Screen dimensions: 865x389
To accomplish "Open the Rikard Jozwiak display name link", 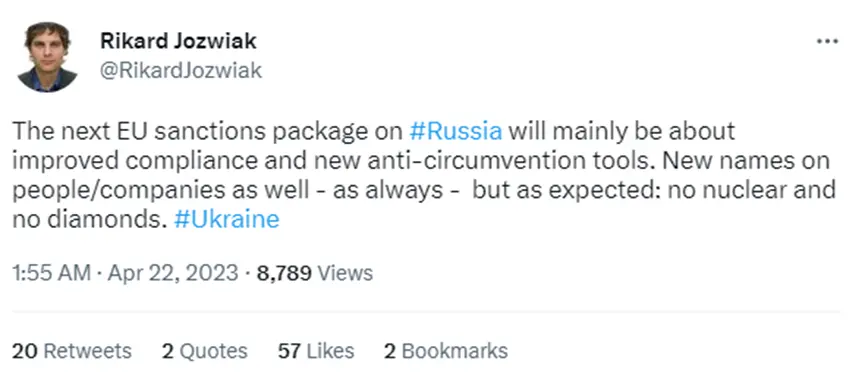I will (x=178, y=40).
